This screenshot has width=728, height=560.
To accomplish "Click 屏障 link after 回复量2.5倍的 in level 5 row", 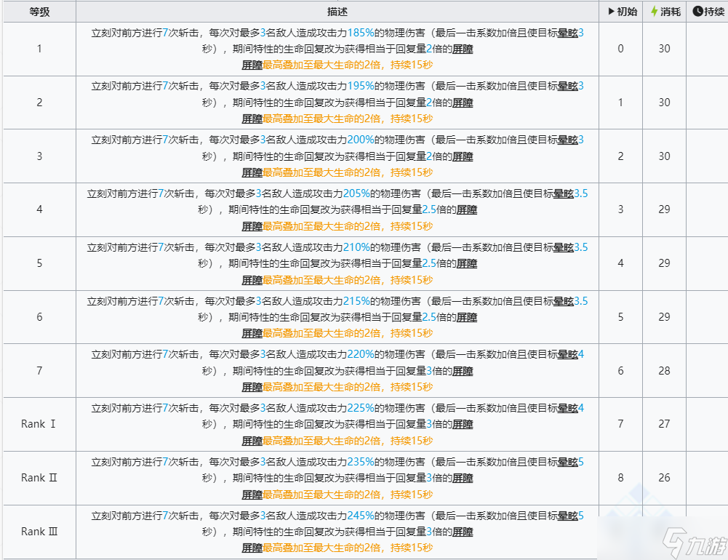I will pyautogui.click(x=467, y=263).
